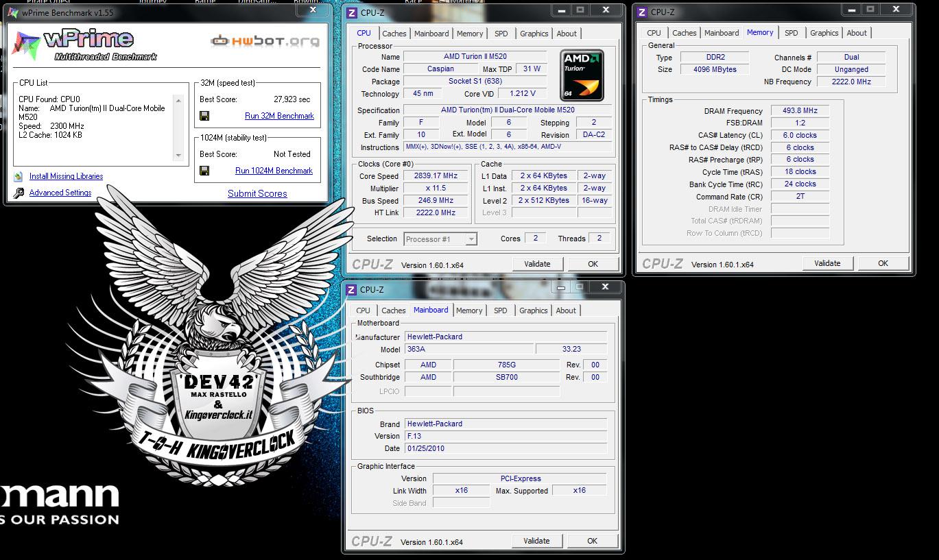This screenshot has width=939, height=560.
Task: Click the Command Rate 2T value
Action: (800, 196)
